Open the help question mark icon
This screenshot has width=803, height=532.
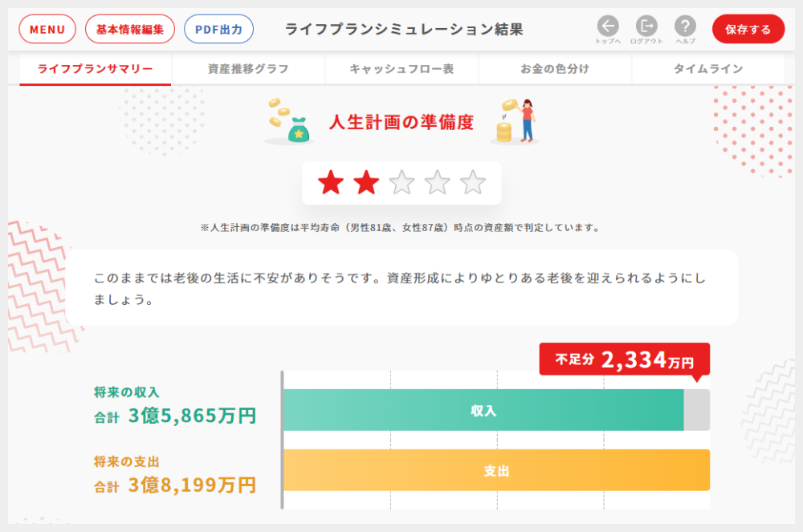685,26
